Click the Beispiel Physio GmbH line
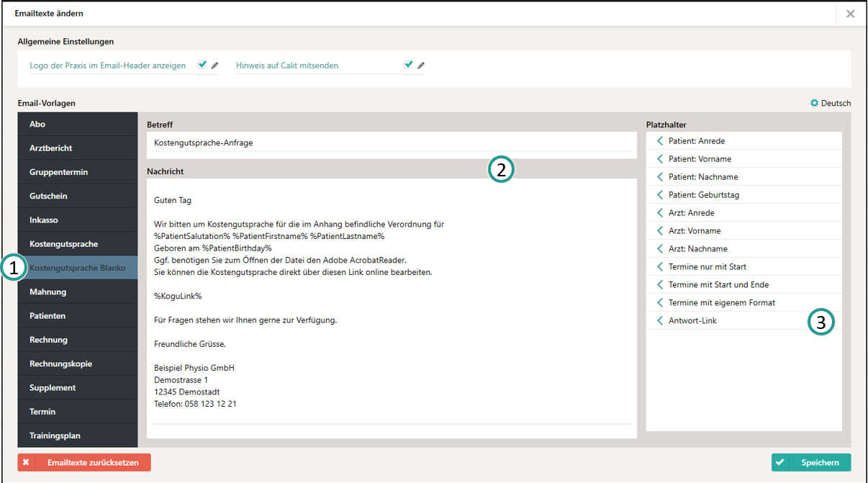 click(194, 368)
